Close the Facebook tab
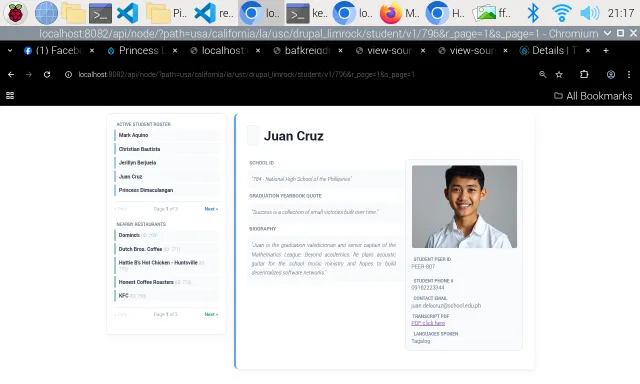Image resolution: width=640 pixels, height=384 pixels. tap(92, 51)
